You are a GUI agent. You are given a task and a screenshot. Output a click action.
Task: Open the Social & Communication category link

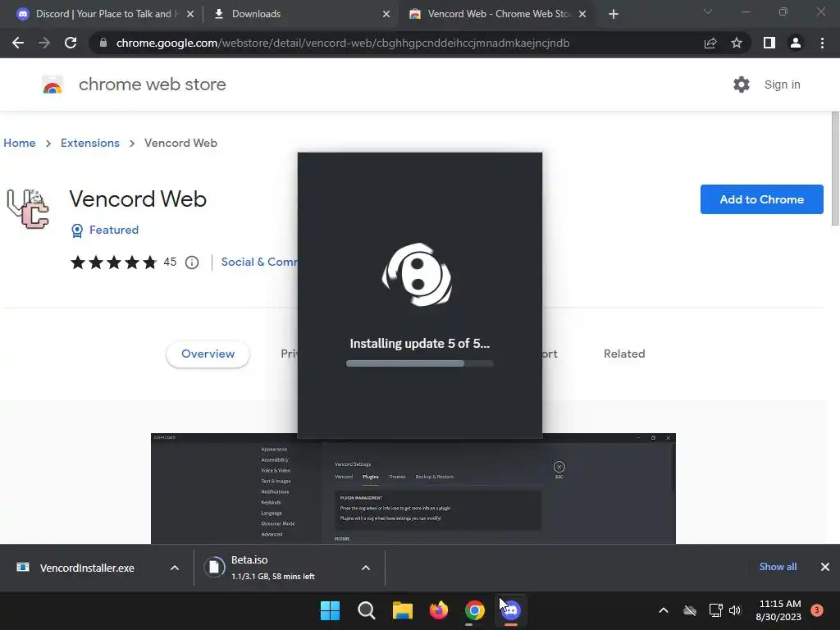click(259, 262)
